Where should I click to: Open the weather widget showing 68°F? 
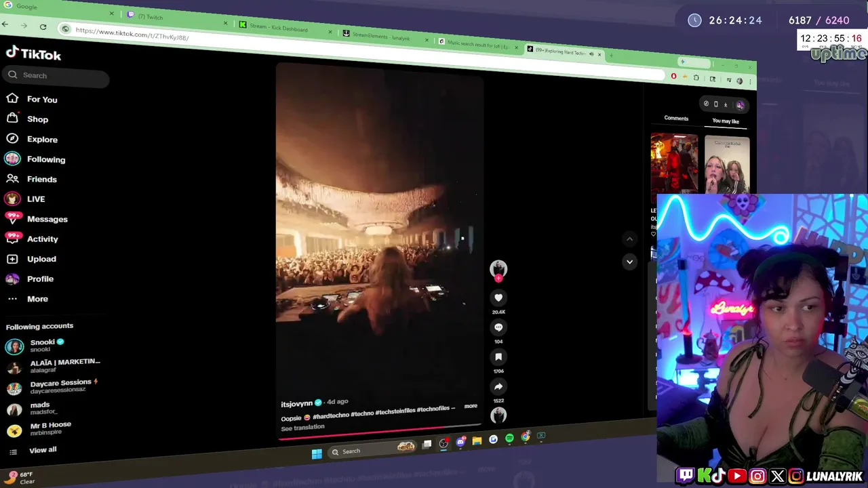coord(20,478)
